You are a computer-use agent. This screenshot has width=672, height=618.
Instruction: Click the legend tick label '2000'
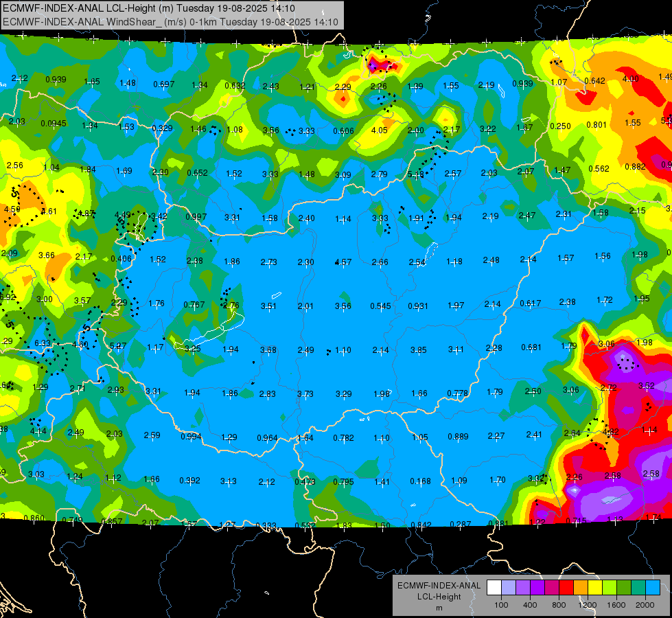[645, 605]
